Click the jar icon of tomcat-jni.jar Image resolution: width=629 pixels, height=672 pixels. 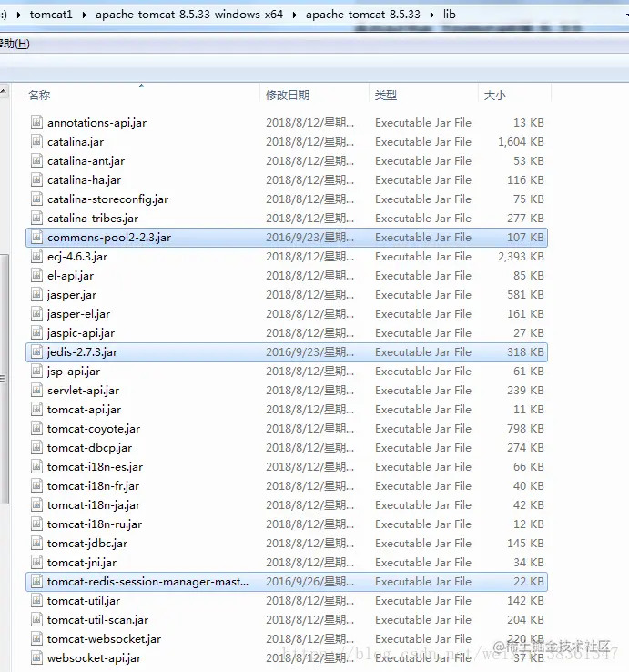point(36,563)
